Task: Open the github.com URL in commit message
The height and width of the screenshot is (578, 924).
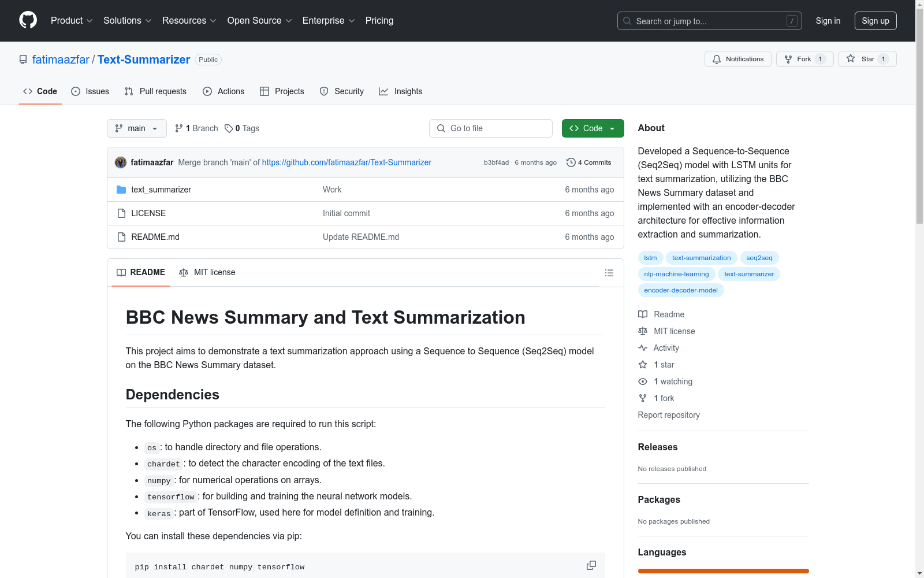Action: [346, 162]
